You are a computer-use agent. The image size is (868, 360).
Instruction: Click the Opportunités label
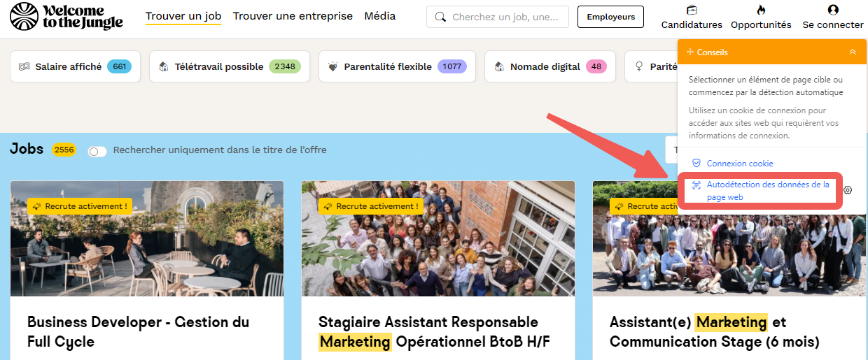click(761, 24)
